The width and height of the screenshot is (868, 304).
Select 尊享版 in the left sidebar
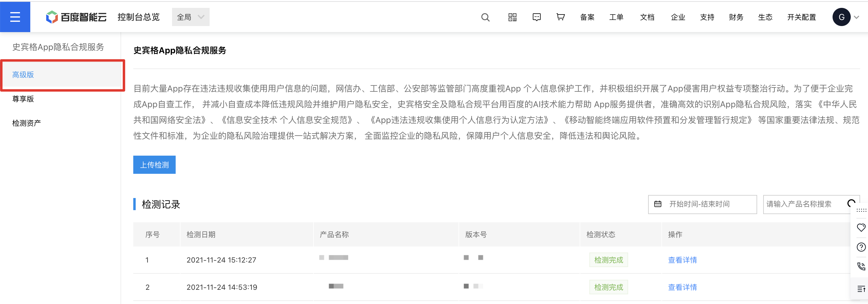23,99
